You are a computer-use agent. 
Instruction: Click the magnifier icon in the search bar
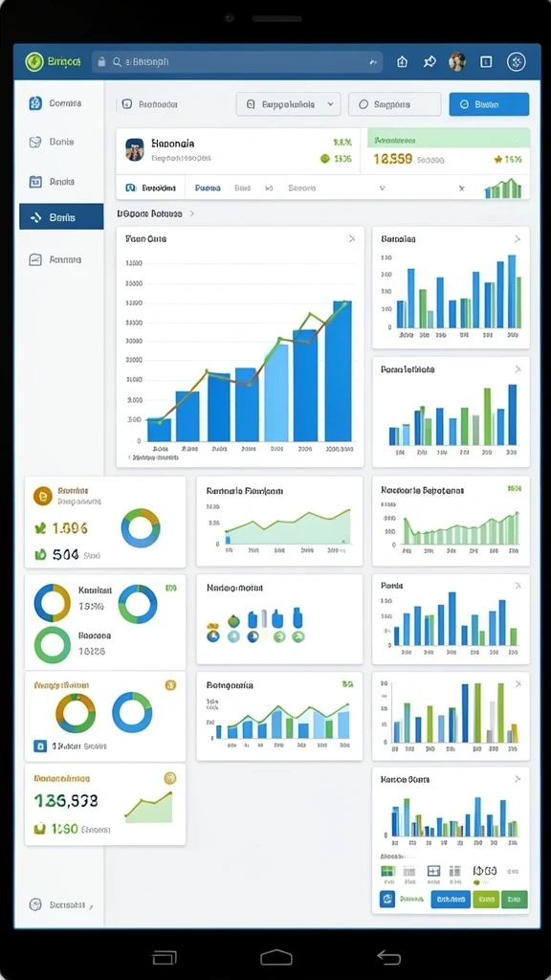[x=117, y=62]
